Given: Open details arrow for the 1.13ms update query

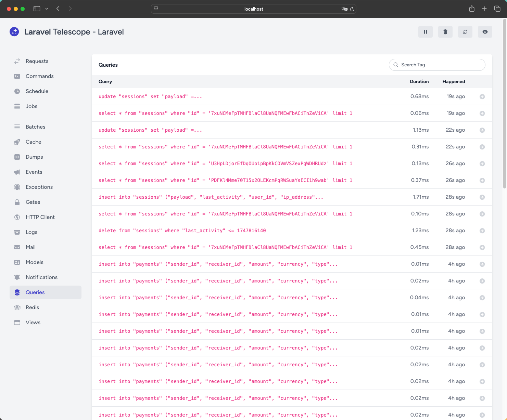Looking at the screenshot, I should coord(482,130).
